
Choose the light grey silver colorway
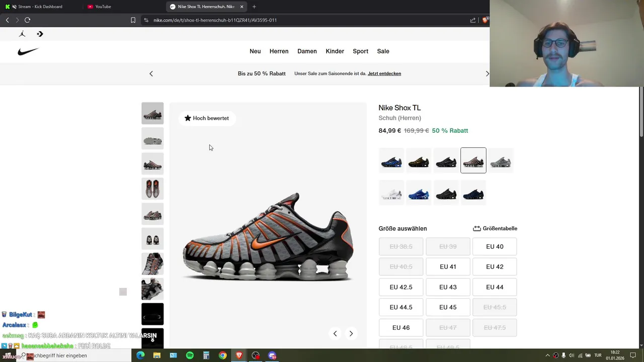click(501, 160)
